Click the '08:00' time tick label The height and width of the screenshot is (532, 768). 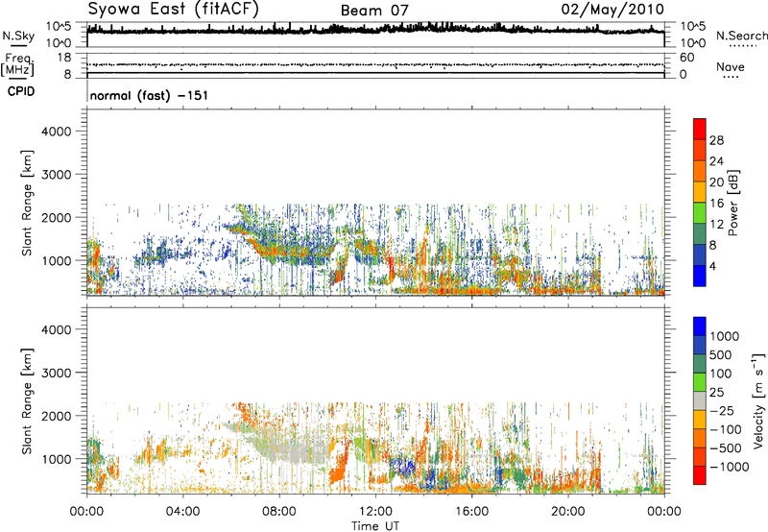(279, 512)
